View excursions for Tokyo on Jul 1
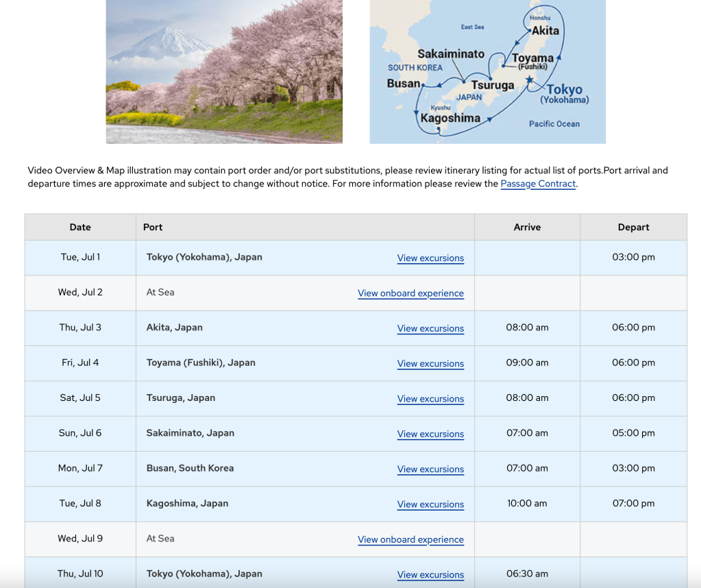Viewport: 701px width, 588px height. coord(430,258)
